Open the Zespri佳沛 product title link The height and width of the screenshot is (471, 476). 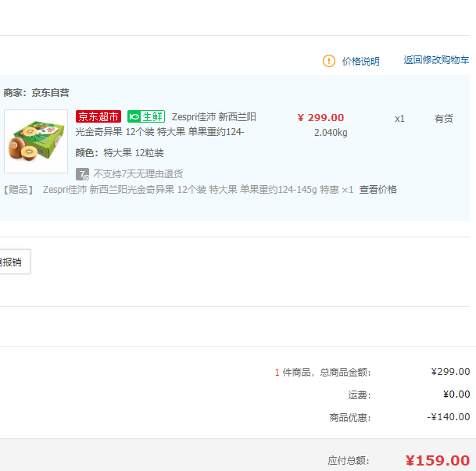pos(166,124)
